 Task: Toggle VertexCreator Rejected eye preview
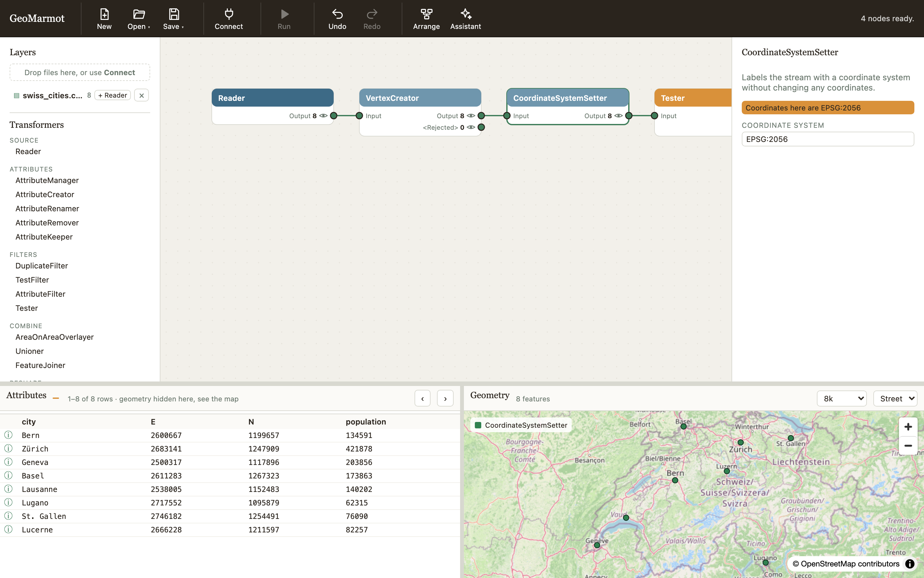pos(471,127)
